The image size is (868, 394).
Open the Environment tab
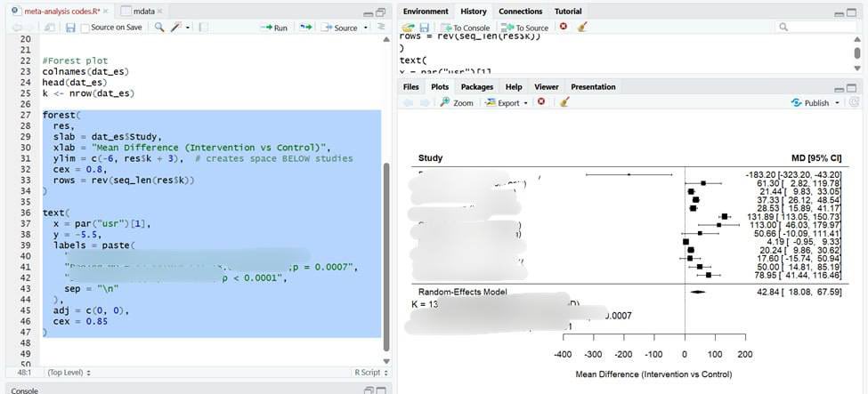tap(426, 11)
